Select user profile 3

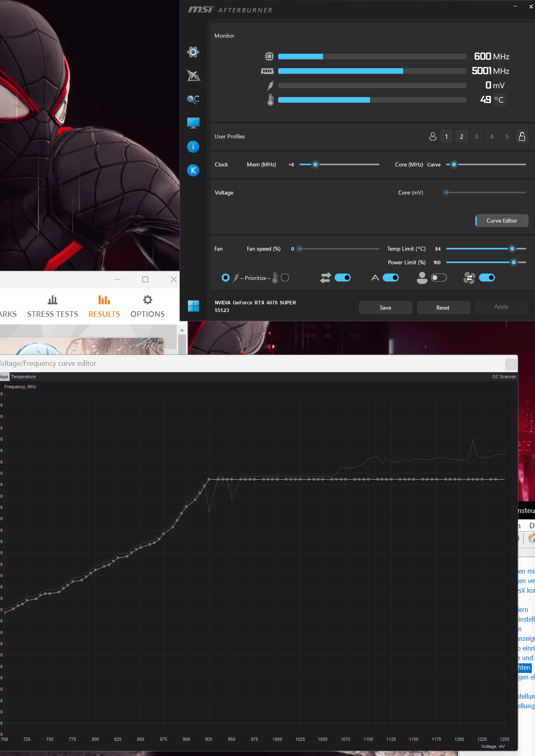coord(476,136)
